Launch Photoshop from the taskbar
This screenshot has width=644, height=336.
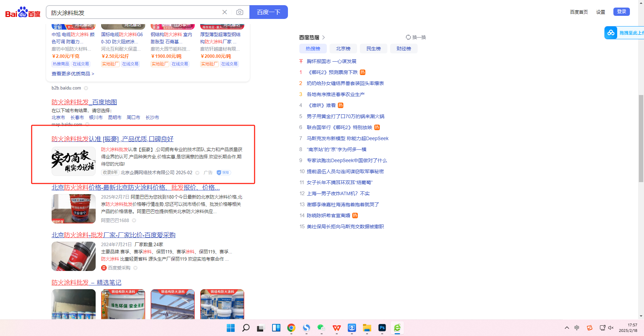coord(382,328)
